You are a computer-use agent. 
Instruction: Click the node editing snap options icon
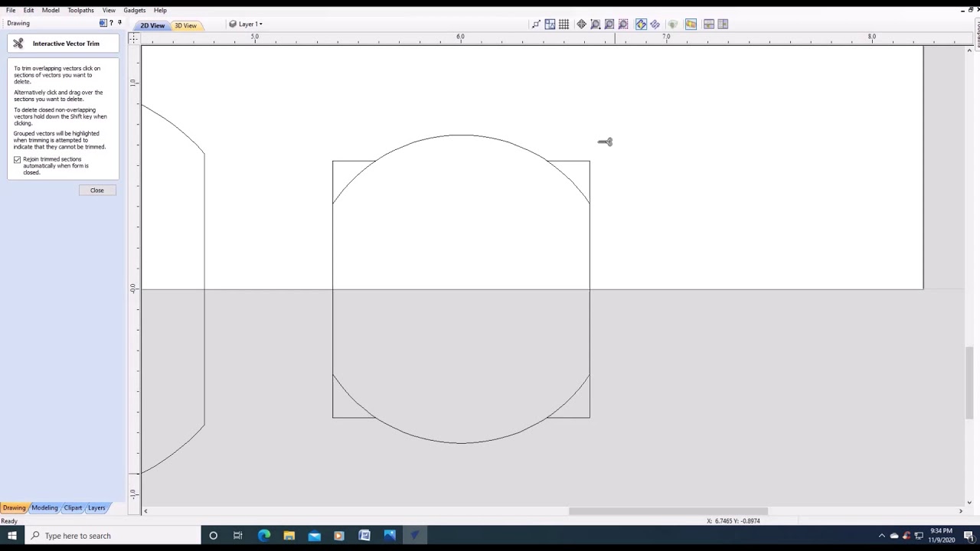tap(537, 24)
